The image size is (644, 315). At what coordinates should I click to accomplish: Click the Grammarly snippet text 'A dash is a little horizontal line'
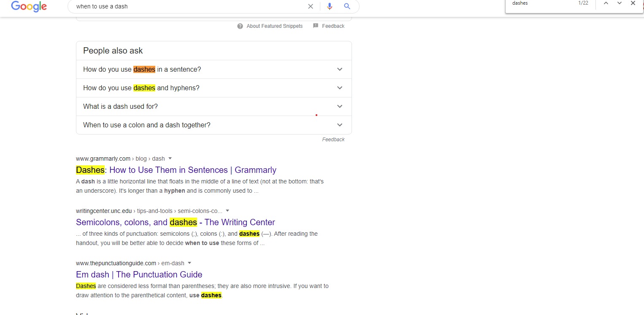pos(200,186)
